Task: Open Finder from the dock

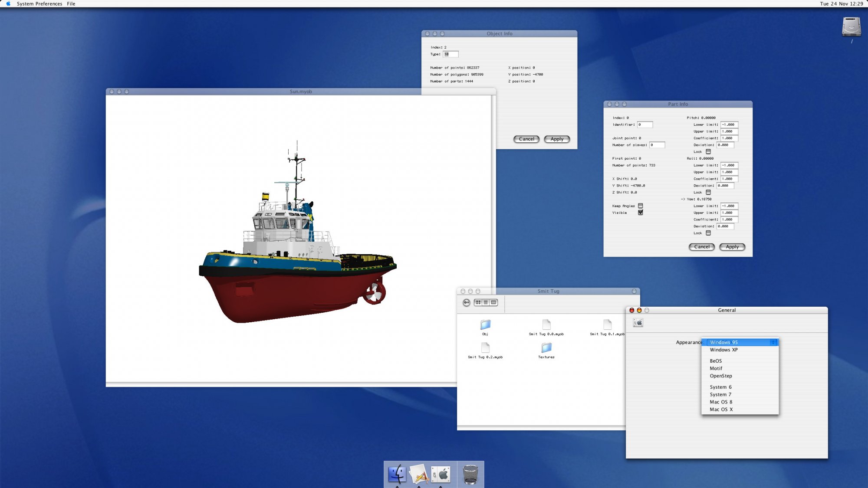Action: pyautogui.click(x=397, y=474)
